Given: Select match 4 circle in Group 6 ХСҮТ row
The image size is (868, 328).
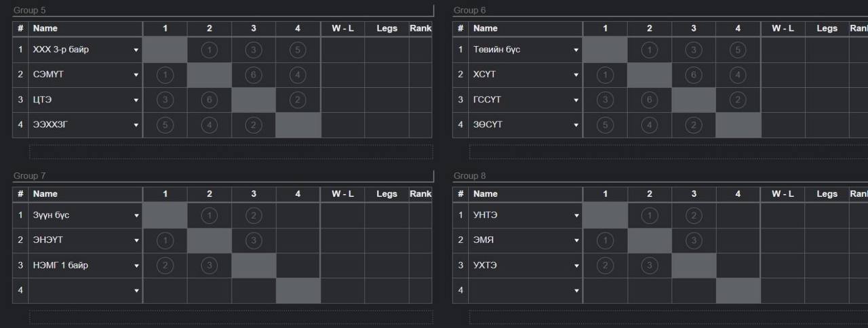Looking at the screenshot, I should coord(738,75).
